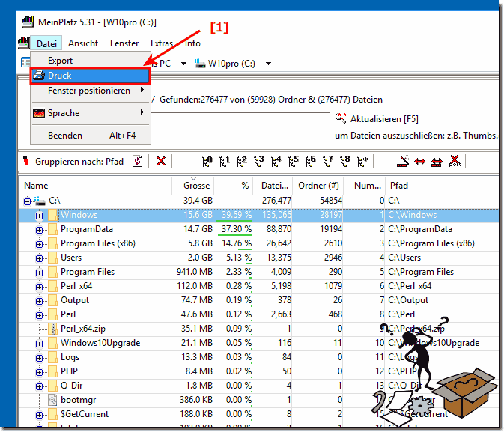This screenshot has width=504, height=432.
Task: Click the lower exclude-files input field
Action: [240, 137]
